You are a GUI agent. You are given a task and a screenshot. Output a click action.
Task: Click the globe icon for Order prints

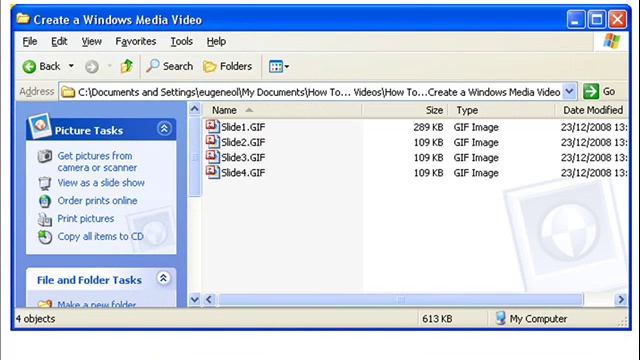pos(45,201)
